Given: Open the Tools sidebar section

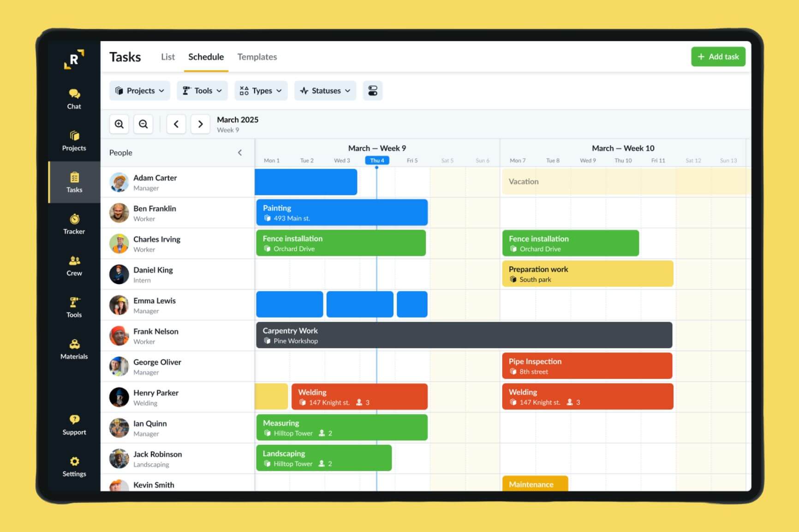Looking at the screenshot, I should (x=74, y=307).
